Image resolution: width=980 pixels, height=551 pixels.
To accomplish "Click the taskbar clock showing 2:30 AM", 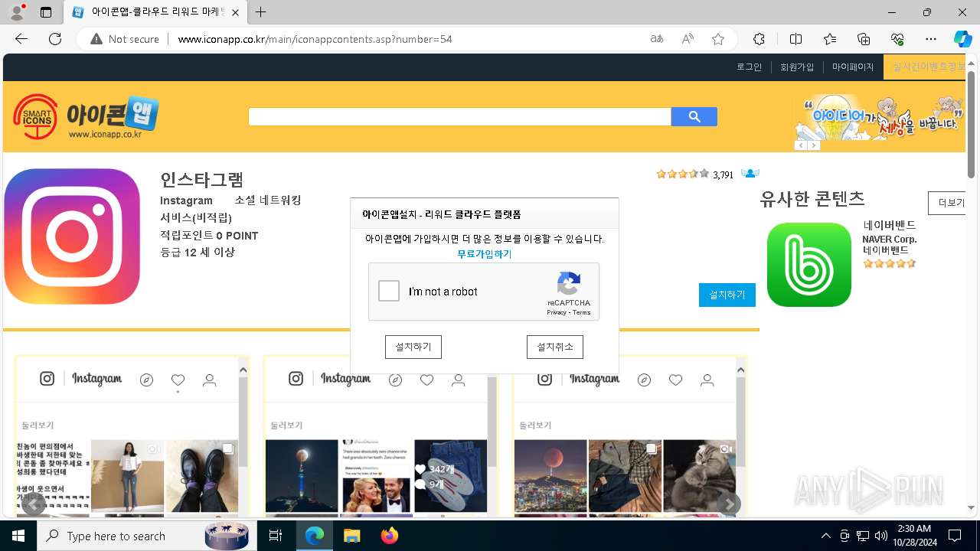I will 913,536.
